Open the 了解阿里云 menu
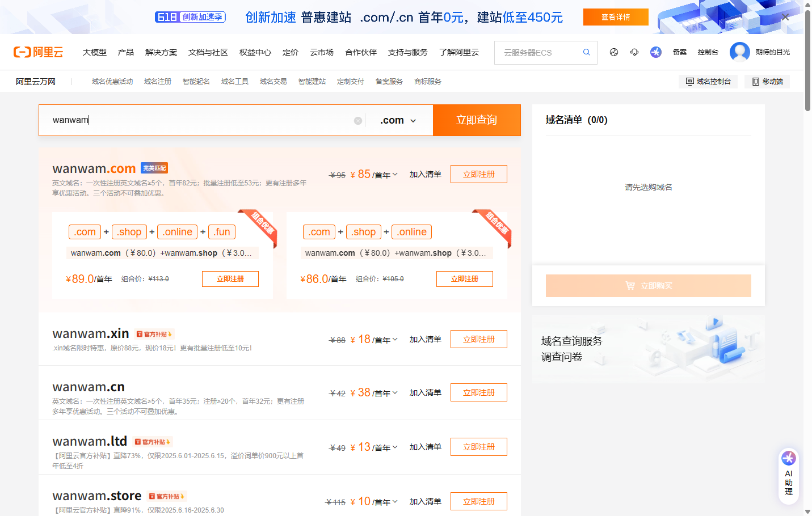 (x=459, y=52)
